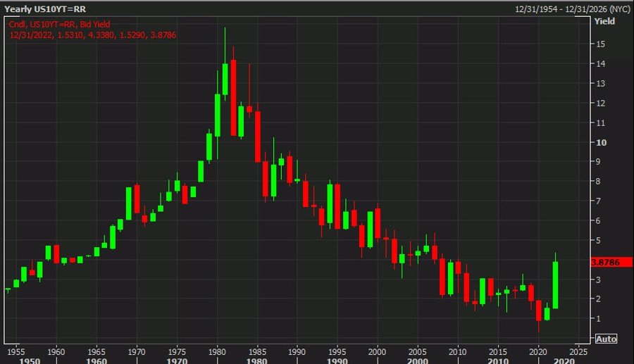
Task: Click the bold 10 on the yield axis
Action: (x=601, y=142)
